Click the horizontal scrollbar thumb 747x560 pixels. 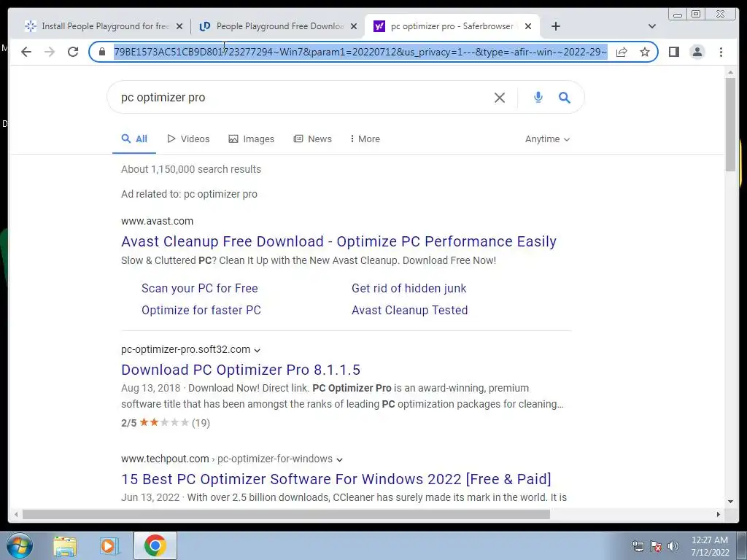tap(286, 514)
